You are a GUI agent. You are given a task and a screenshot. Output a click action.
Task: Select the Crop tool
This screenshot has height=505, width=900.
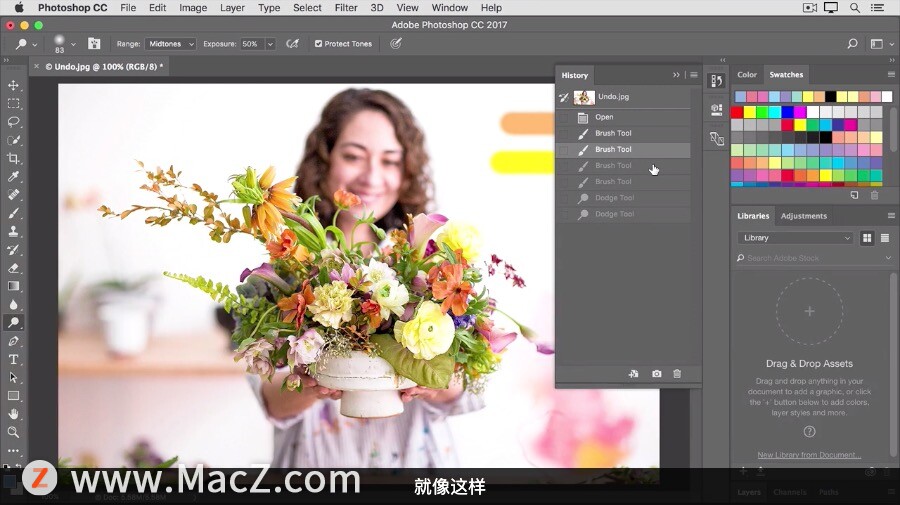pyautogui.click(x=13, y=158)
